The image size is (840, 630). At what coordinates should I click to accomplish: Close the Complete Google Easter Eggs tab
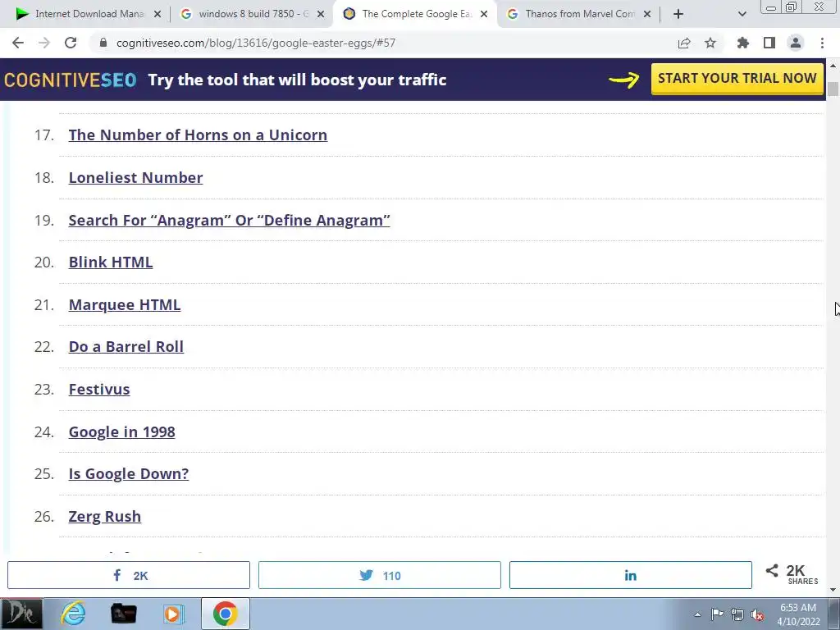(x=484, y=15)
